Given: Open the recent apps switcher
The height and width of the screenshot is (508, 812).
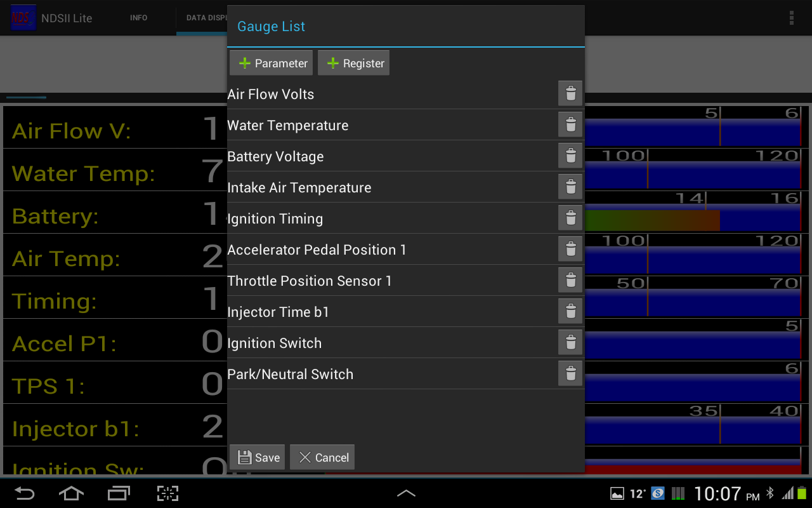Looking at the screenshot, I should point(119,493).
